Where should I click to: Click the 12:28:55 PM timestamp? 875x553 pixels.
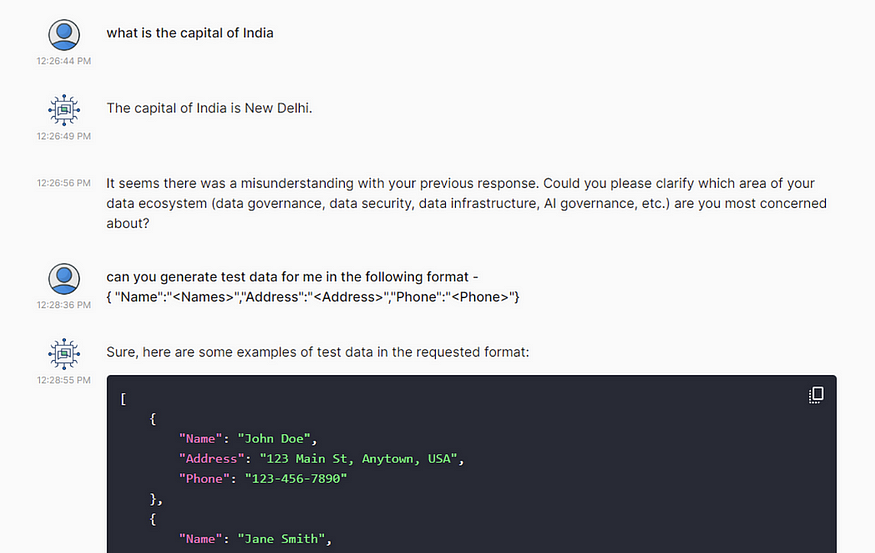64,380
